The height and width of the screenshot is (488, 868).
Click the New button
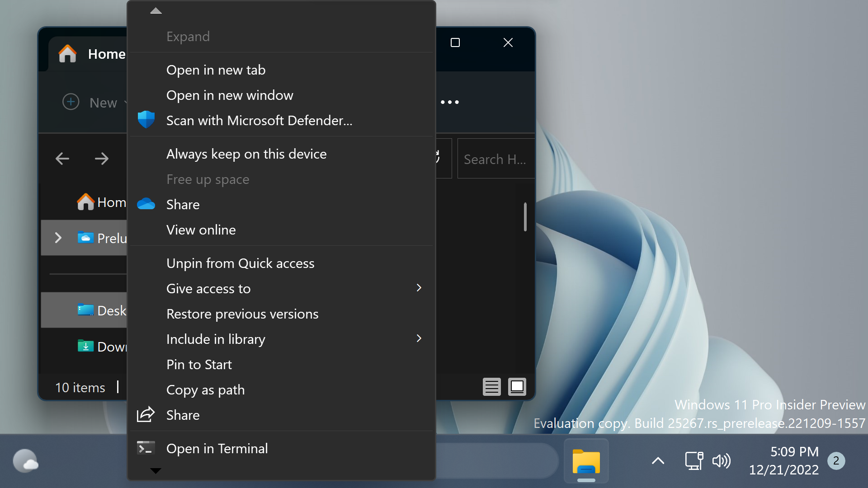coord(90,102)
